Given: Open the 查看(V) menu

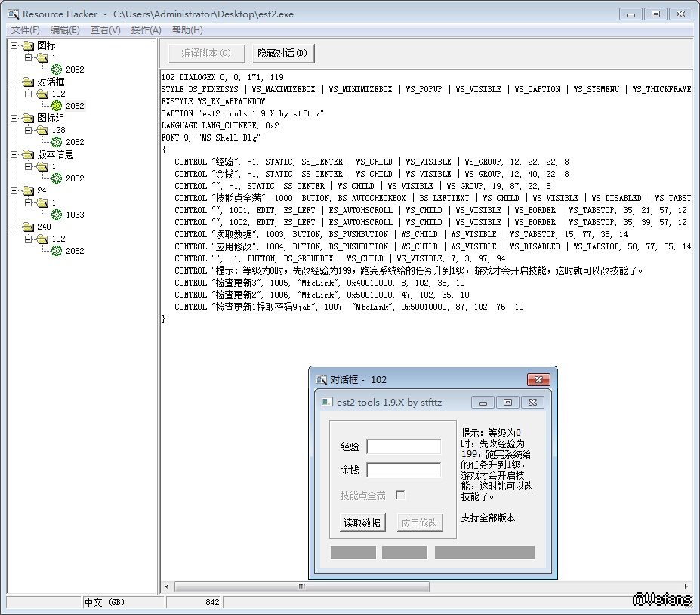Looking at the screenshot, I should [x=105, y=30].
